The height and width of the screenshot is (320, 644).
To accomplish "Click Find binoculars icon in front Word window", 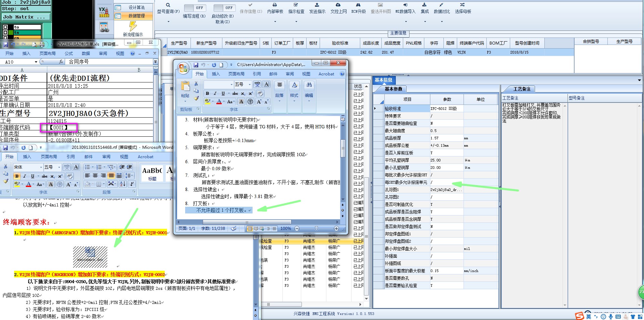I will (x=309, y=85).
